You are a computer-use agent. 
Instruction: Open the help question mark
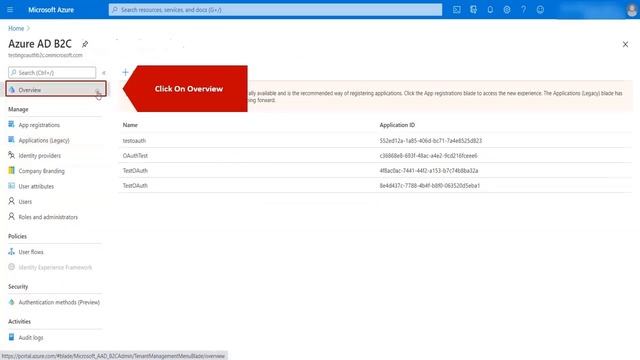coord(524,9)
